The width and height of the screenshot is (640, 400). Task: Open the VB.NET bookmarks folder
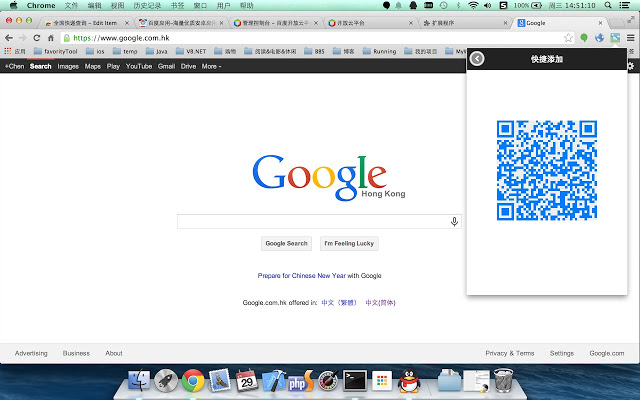(191, 51)
